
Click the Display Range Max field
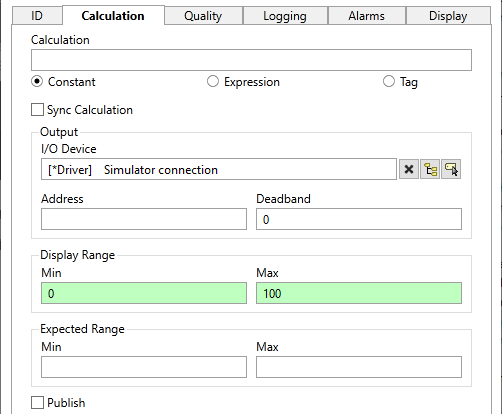coord(359,293)
